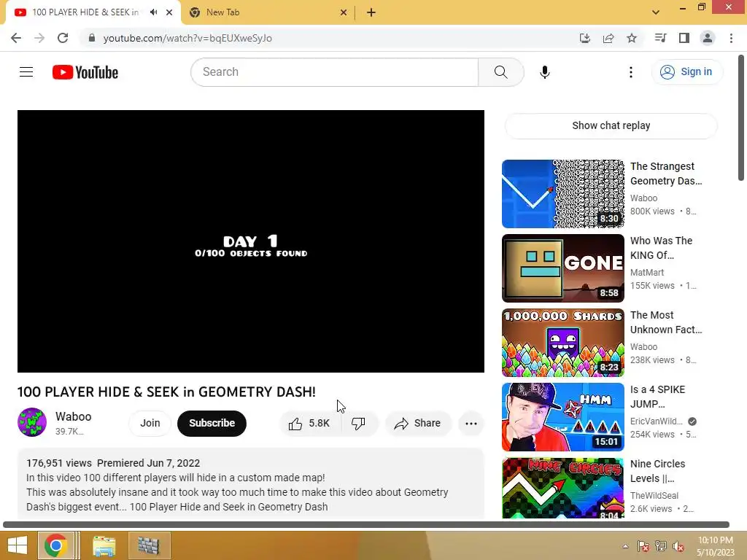This screenshot has height=560, width=747.
Task: Open a new browser tab
Action: tap(371, 12)
